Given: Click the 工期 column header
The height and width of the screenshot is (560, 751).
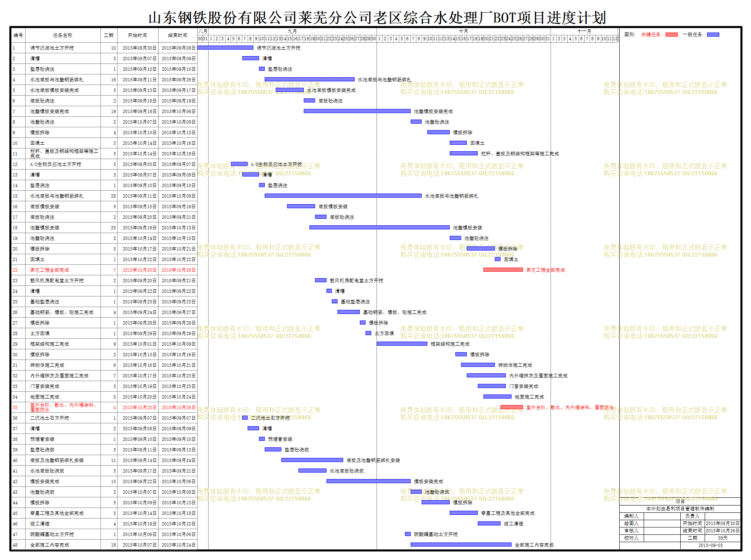Looking at the screenshot, I should click(109, 35).
